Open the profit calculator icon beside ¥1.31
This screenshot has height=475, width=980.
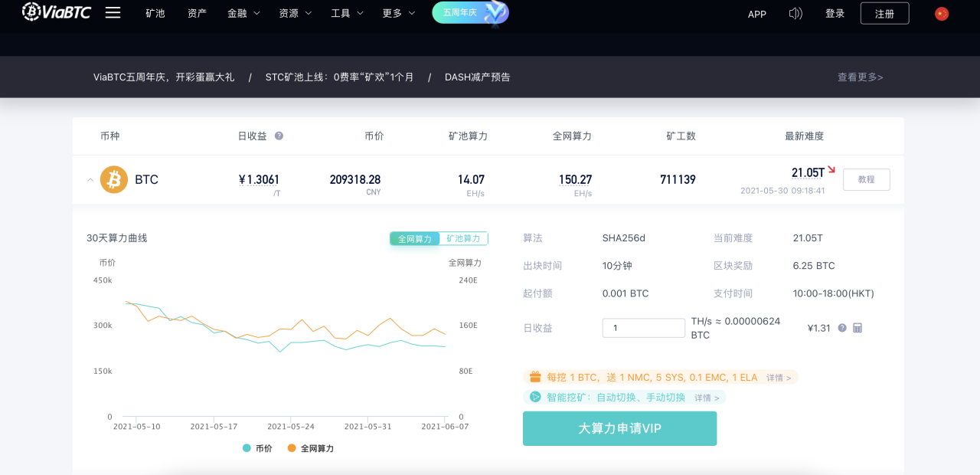coord(857,328)
